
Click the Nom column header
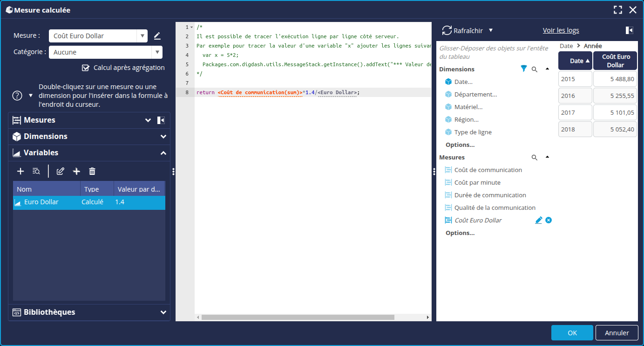tap(47, 189)
